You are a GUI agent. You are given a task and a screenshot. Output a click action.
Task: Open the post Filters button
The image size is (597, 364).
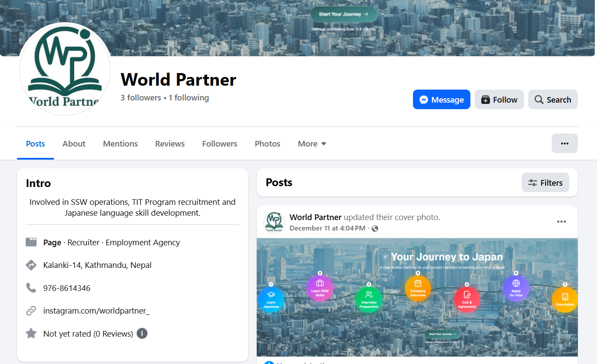(545, 183)
